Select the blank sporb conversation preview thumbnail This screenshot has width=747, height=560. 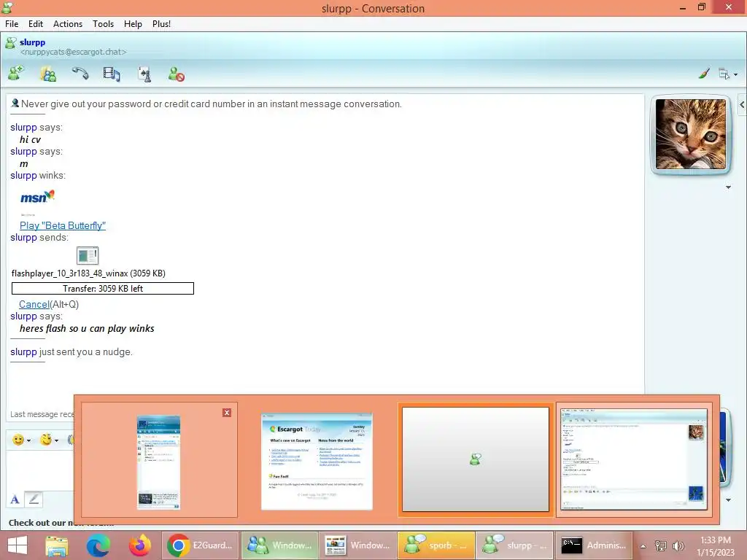click(476, 459)
